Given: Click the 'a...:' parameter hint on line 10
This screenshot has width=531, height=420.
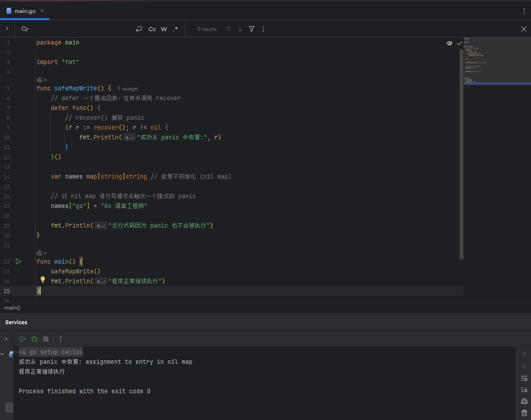Looking at the screenshot, I should (129, 137).
